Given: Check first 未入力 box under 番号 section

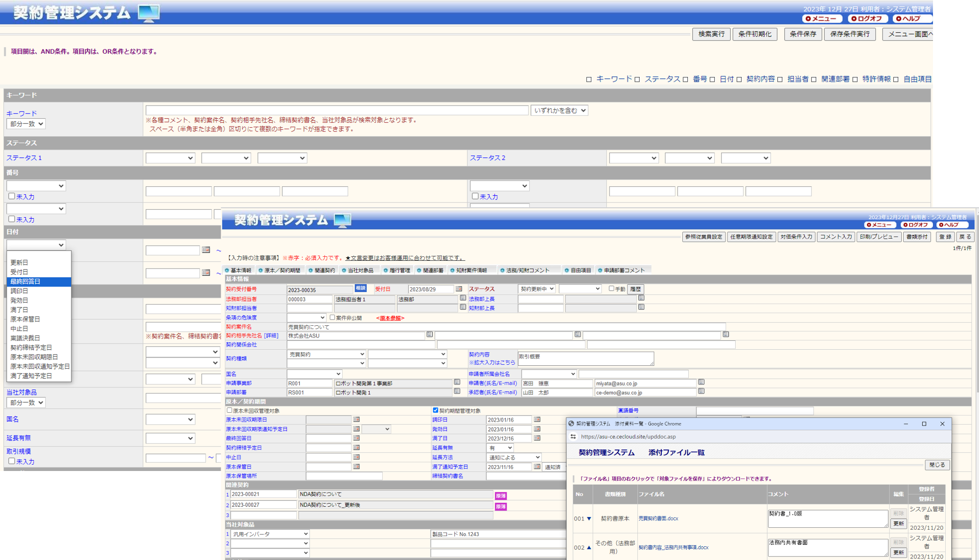Looking at the screenshot, I should [12, 196].
